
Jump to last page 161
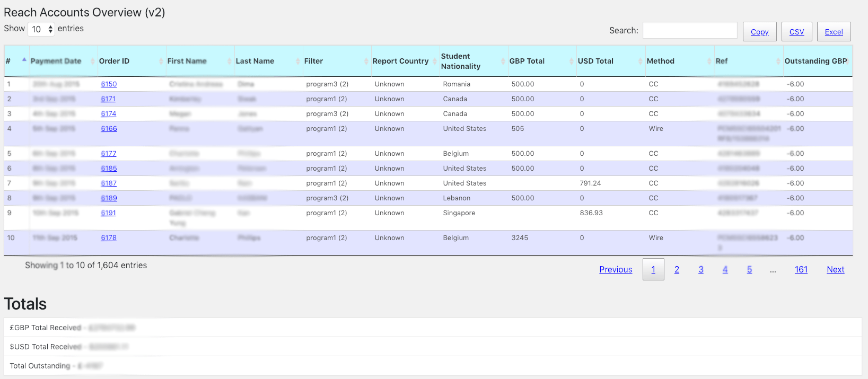click(x=801, y=269)
